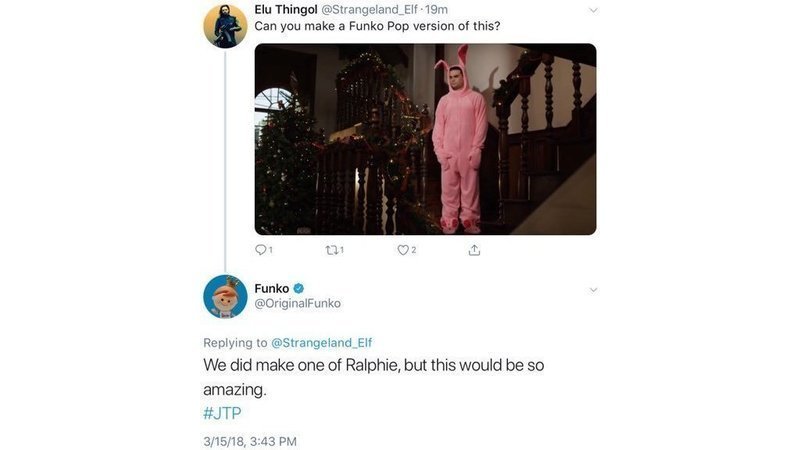Click Funko's verified badge
The height and width of the screenshot is (450, 800).
(298, 289)
